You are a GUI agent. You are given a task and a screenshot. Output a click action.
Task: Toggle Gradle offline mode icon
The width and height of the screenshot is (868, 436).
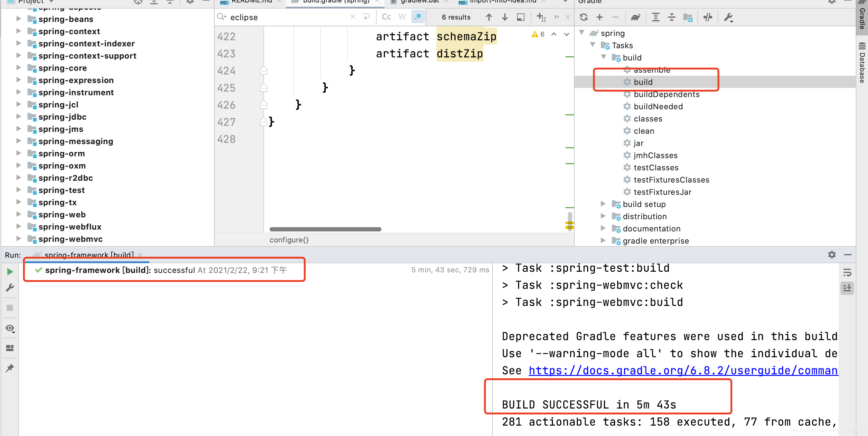click(x=708, y=17)
